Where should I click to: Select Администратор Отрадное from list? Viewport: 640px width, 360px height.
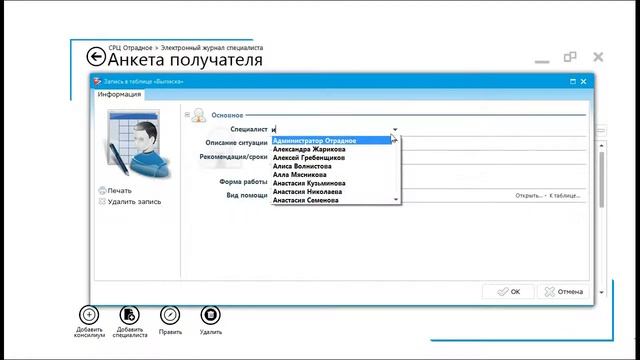(x=332, y=140)
